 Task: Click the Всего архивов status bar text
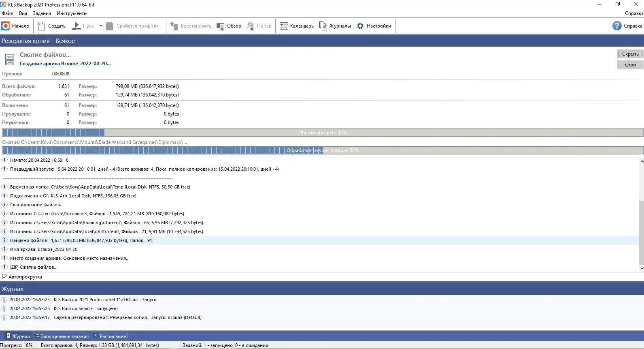coord(100,345)
